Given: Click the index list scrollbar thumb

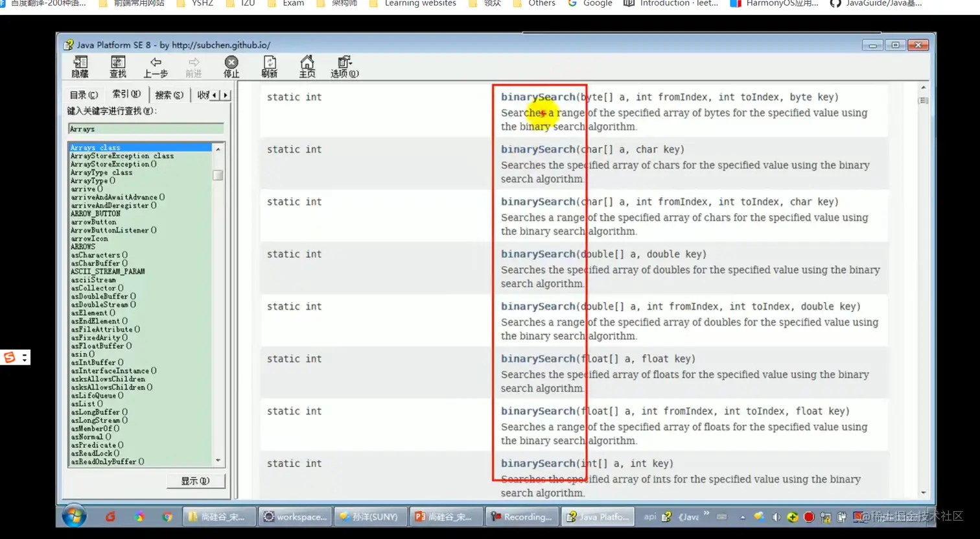Looking at the screenshot, I should [x=218, y=175].
